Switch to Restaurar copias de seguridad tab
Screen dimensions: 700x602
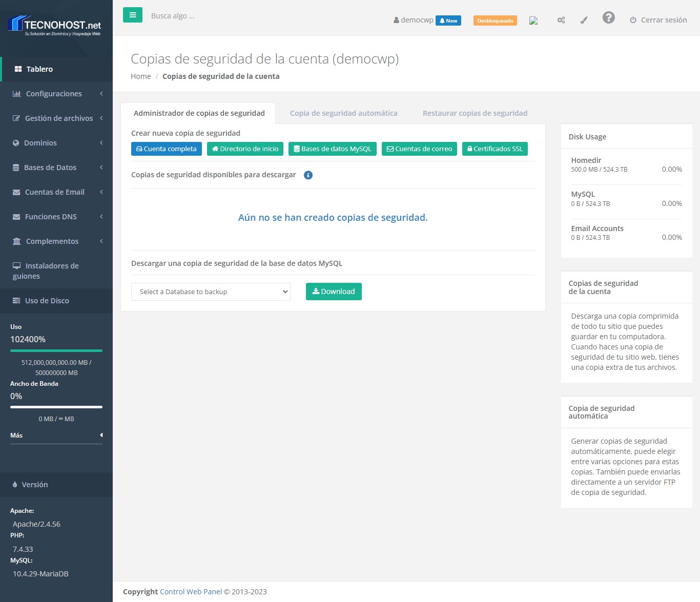click(475, 113)
